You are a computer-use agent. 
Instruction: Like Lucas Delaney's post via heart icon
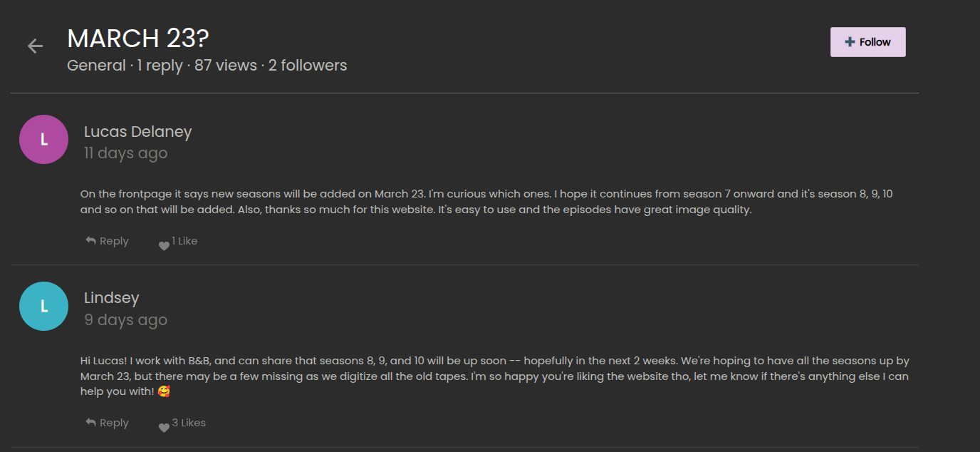click(x=164, y=245)
